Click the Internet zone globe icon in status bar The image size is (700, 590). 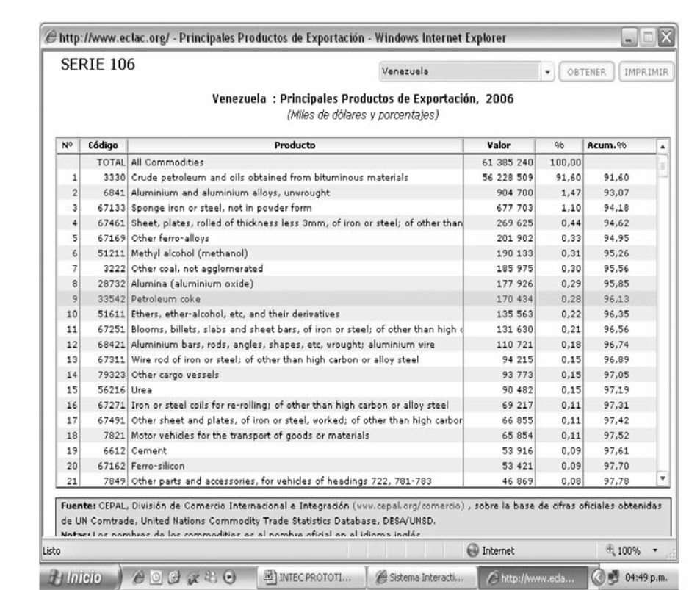472,550
